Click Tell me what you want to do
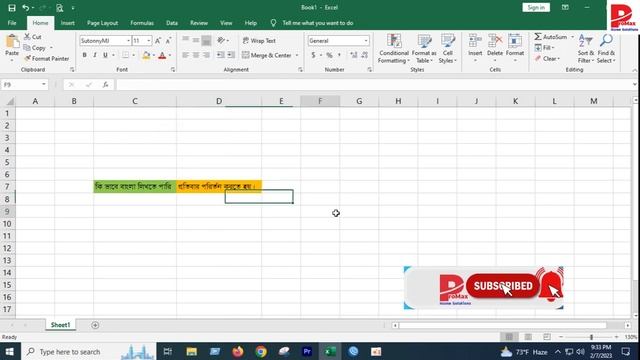This screenshot has height=360, width=640. pos(318,23)
